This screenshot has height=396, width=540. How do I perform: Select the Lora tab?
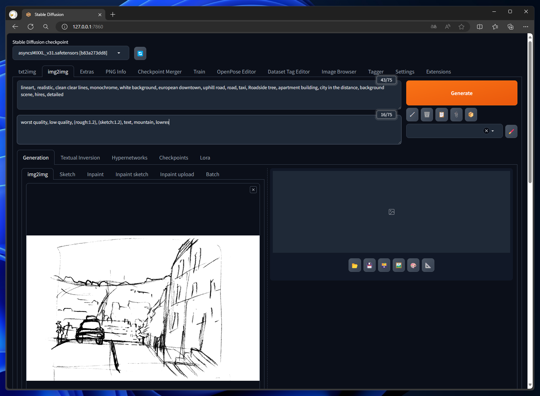tap(205, 158)
